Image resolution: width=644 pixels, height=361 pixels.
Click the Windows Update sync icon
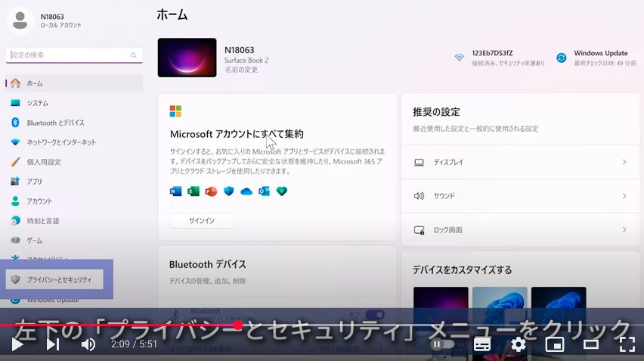tap(561, 58)
